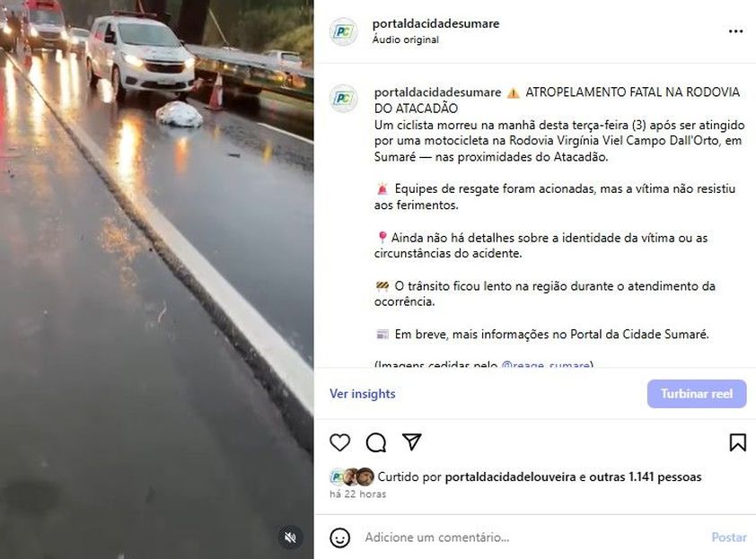Open emoji picker smiley icon
Image resolution: width=756 pixels, height=559 pixels.
pyautogui.click(x=340, y=537)
